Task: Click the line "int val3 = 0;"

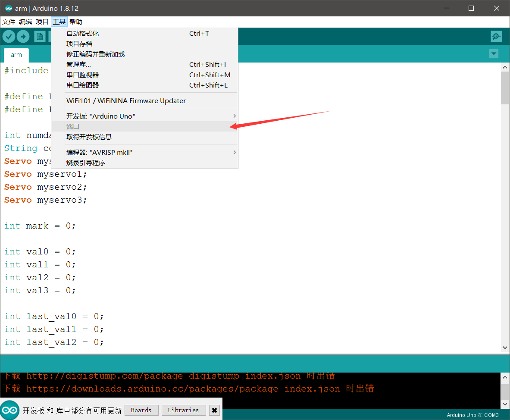Action: coord(40,290)
